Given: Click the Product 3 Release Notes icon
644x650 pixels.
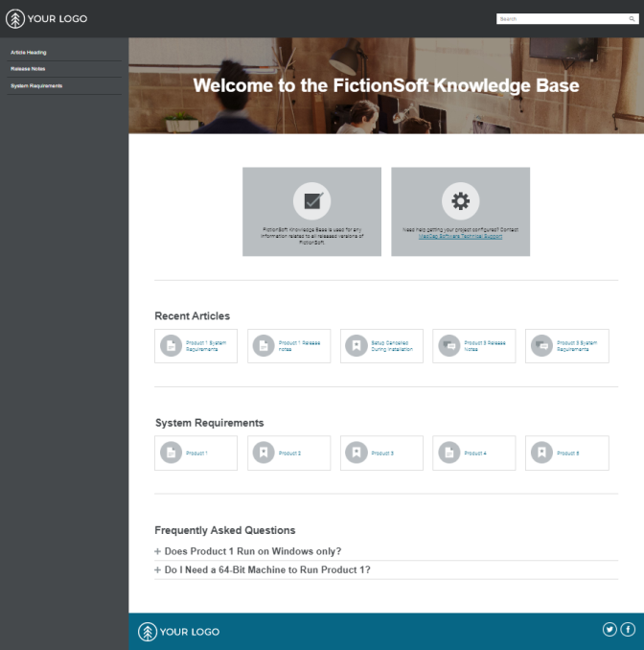Looking at the screenshot, I should click(x=448, y=346).
